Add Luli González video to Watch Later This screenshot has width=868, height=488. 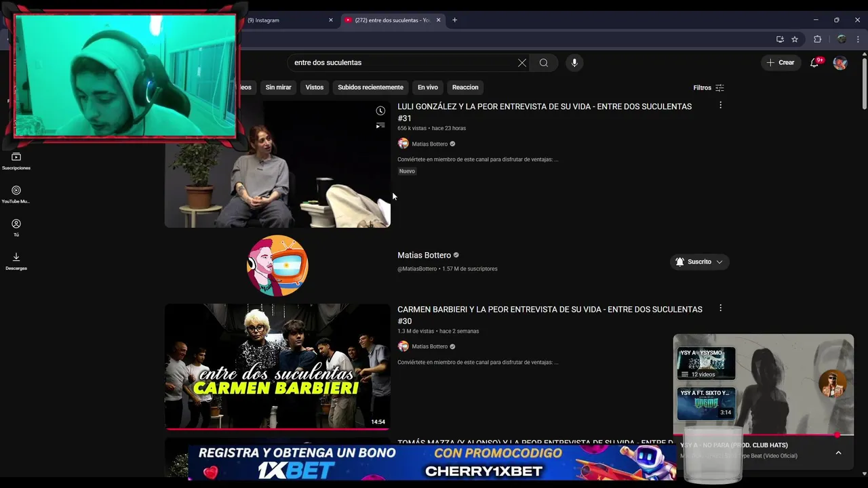(x=380, y=110)
